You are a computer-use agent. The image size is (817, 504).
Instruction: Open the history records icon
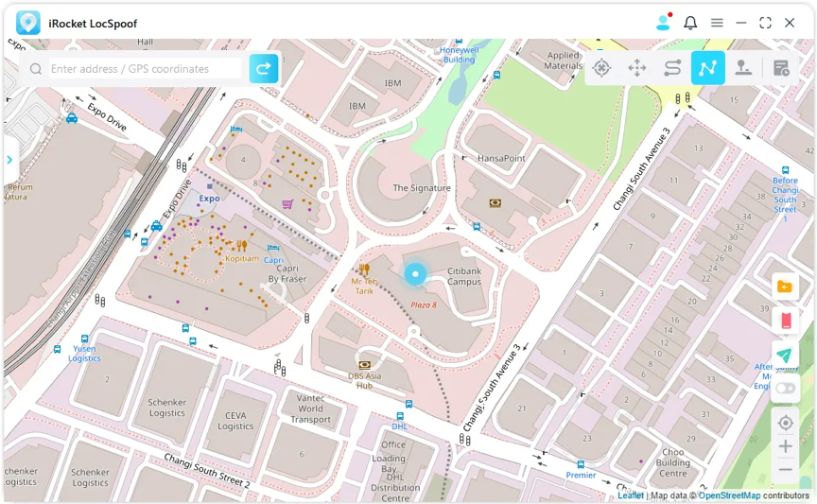[x=781, y=68]
